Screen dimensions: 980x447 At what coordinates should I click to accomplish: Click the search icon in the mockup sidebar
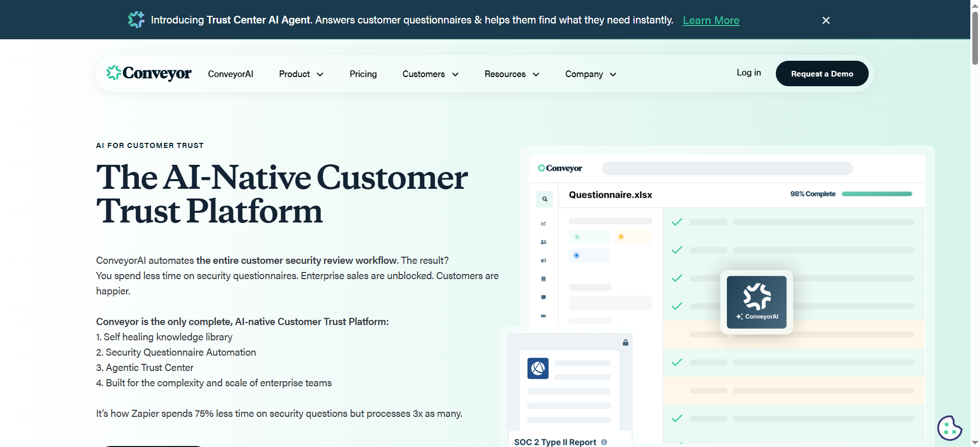coord(545,199)
